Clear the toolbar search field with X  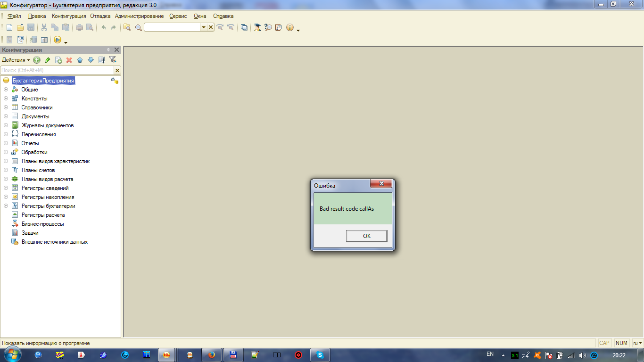(x=211, y=27)
